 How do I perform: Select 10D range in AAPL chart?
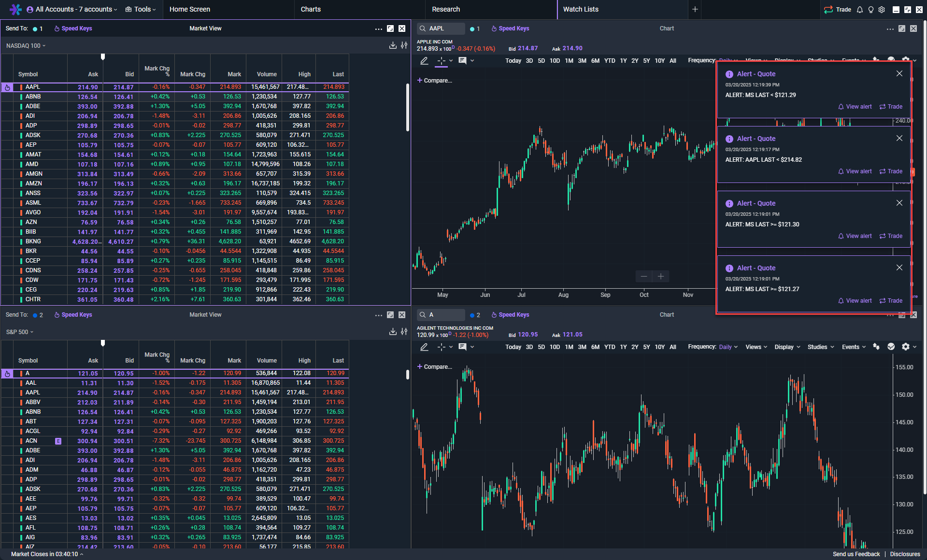point(555,61)
